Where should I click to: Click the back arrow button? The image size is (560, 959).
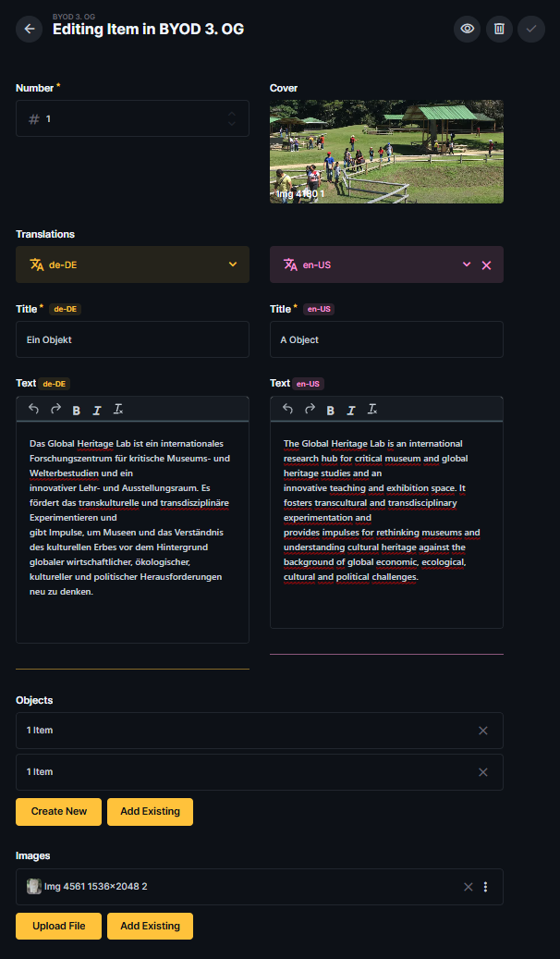30,29
